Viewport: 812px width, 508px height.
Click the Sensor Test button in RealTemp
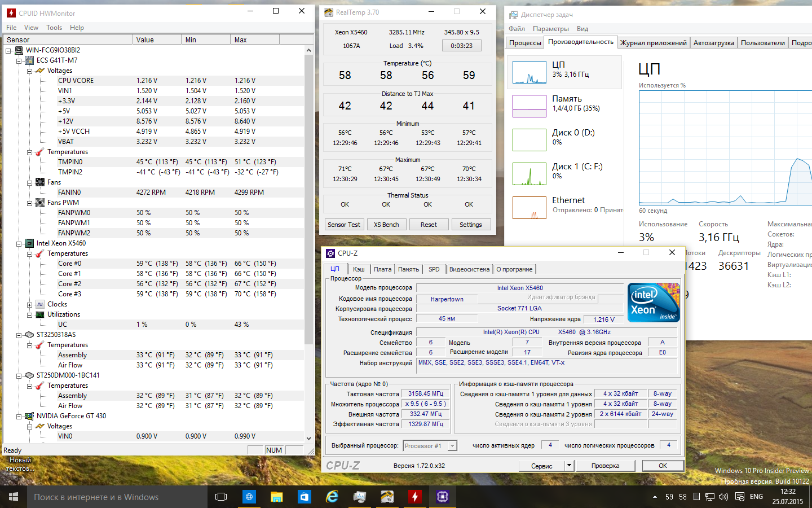[x=344, y=225]
